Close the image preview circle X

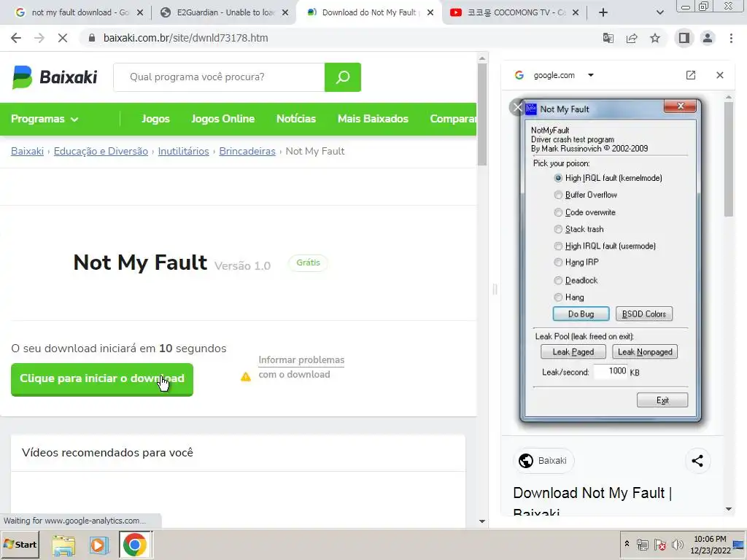coord(517,107)
